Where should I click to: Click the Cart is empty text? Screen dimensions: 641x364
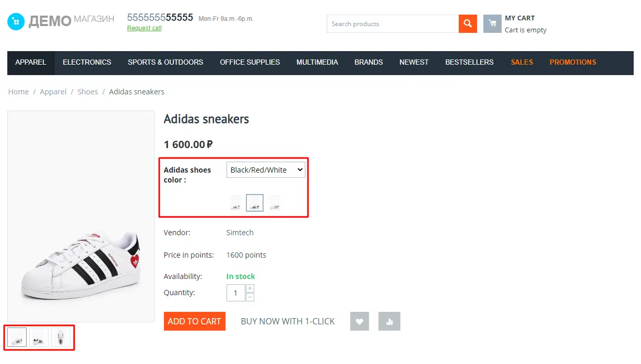(526, 30)
